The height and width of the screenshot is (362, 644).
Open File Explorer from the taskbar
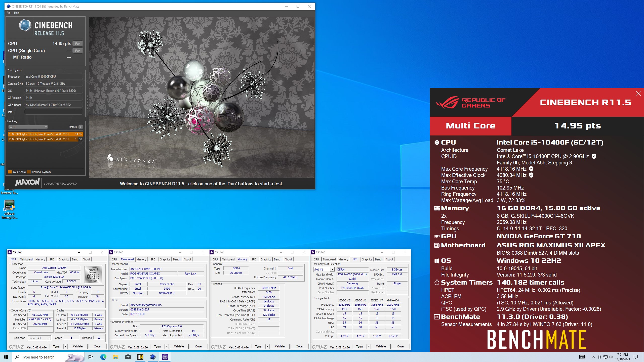pyautogui.click(x=115, y=357)
